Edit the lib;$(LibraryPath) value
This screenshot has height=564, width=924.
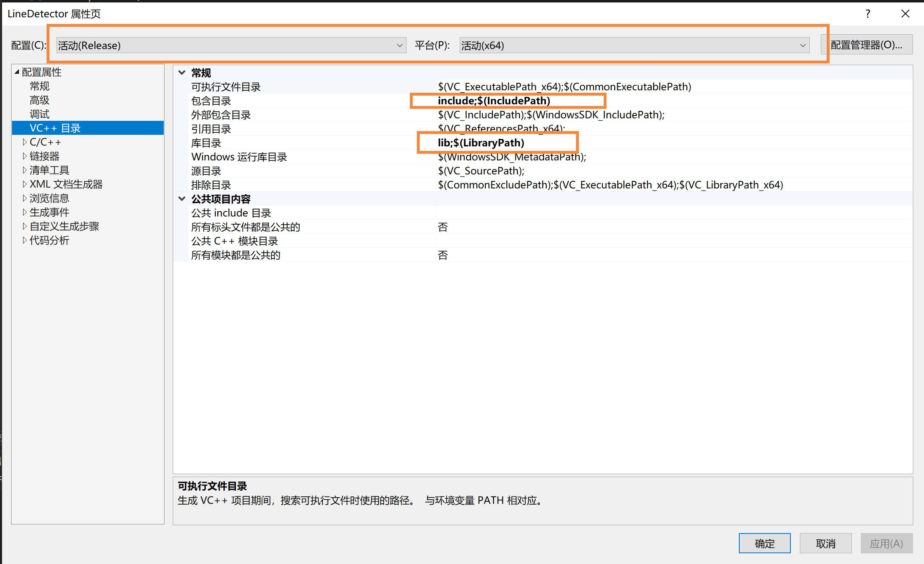coord(481,143)
